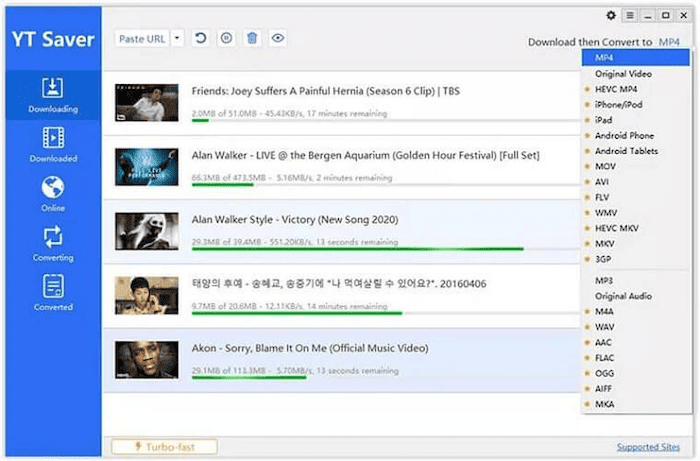Open the Converting section in sidebar
700x461 pixels.
click(x=53, y=244)
